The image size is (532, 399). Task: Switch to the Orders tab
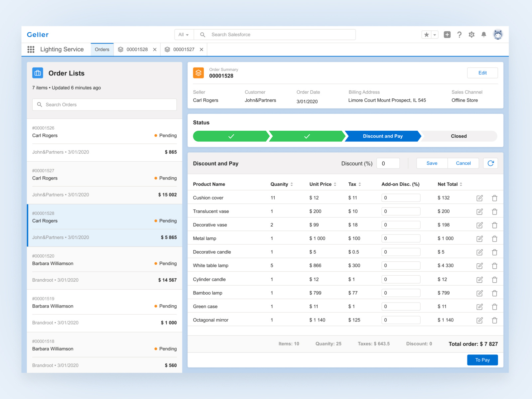(x=102, y=50)
